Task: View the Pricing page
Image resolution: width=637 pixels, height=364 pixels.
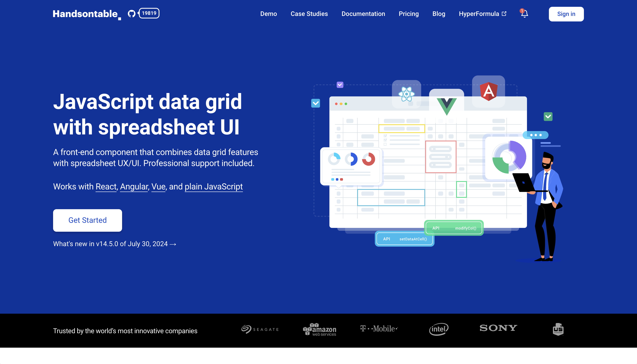Action: coord(409,14)
